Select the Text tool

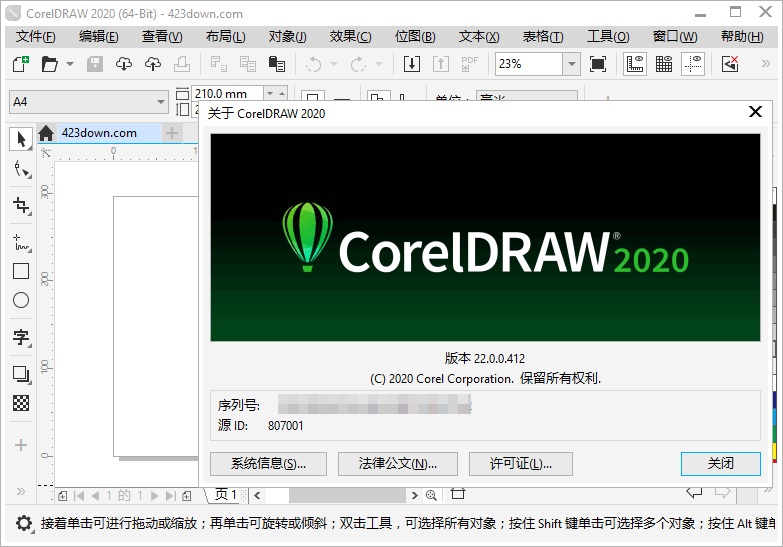tap(21, 338)
